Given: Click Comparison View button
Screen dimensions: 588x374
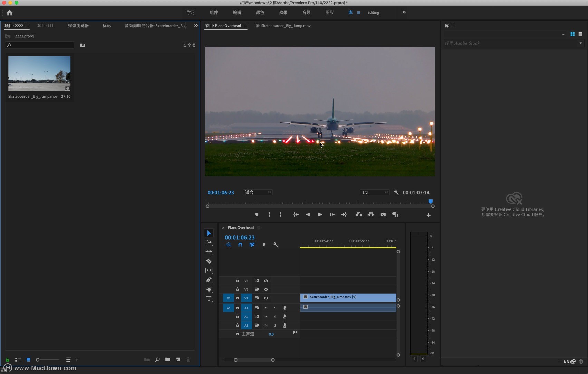Looking at the screenshot, I should [x=395, y=215].
